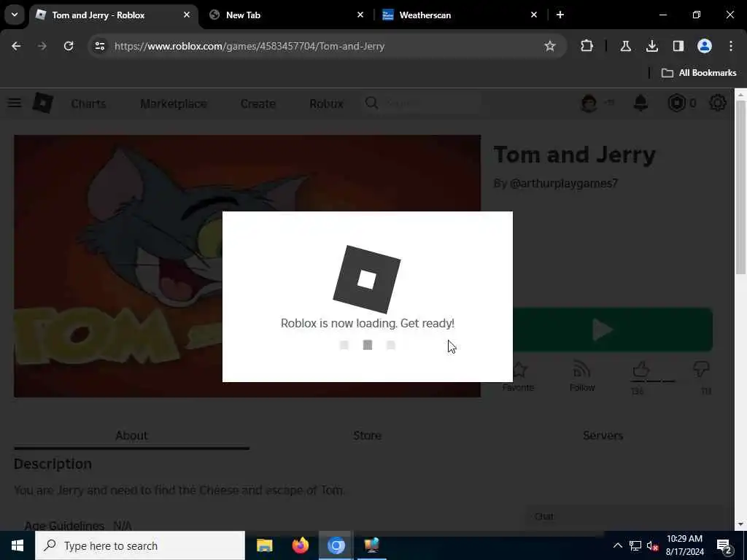The width and height of the screenshot is (747, 560).
Task: Close the New Tab tab
Action: pyautogui.click(x=360, y=15)
